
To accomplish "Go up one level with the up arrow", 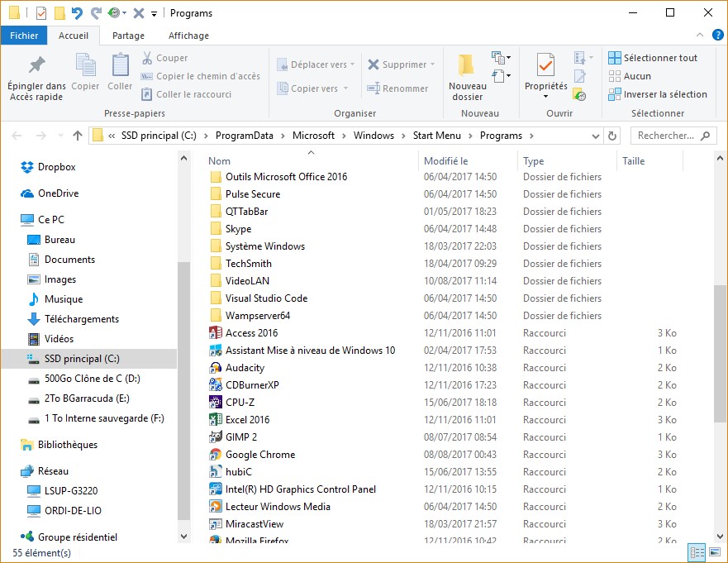I will pos(78,136).
